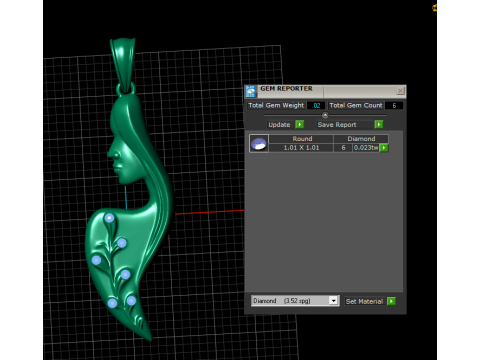The image size is (480, 360).
Task: Click the Diamond column header
Action: tap(361, 139)
